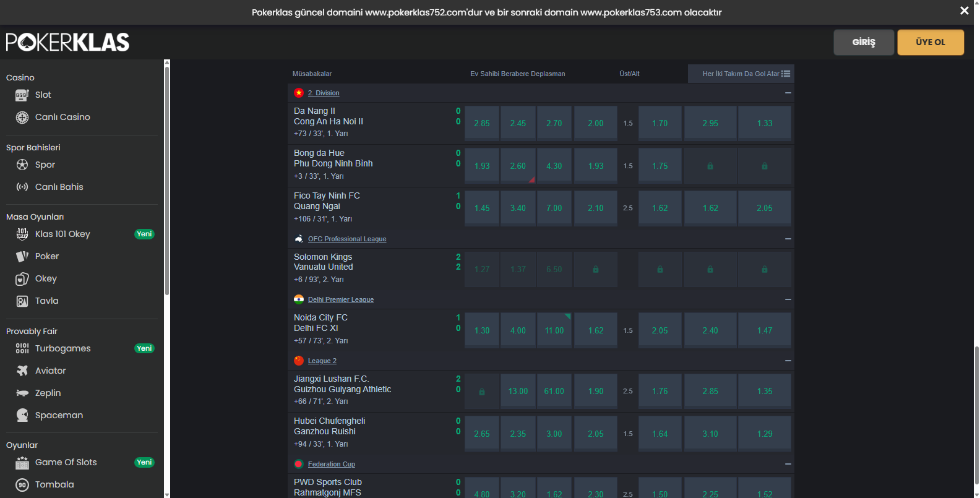The height and width of the screenshot is (498, 980).
Task: Click the PokerKlas logo
Action: [68, 42]
